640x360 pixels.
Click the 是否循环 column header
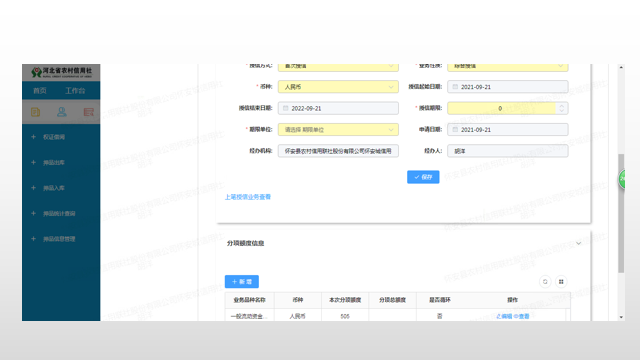pyautogui.click(x=440, y=300)
